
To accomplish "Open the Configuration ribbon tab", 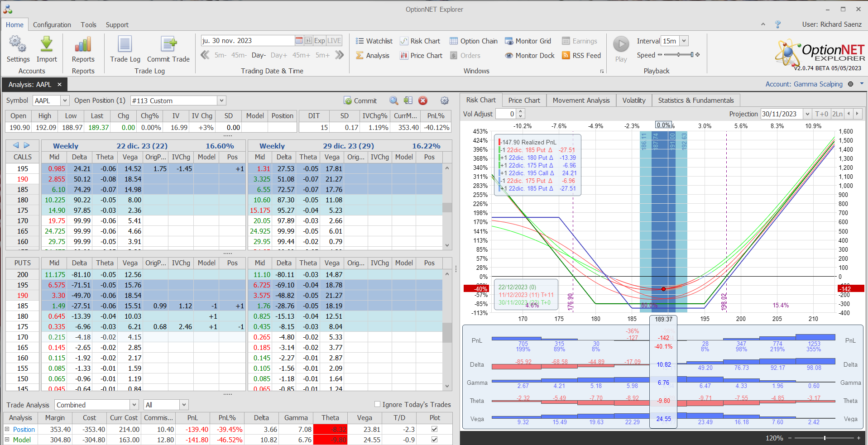I will click(x=52, y=25).
